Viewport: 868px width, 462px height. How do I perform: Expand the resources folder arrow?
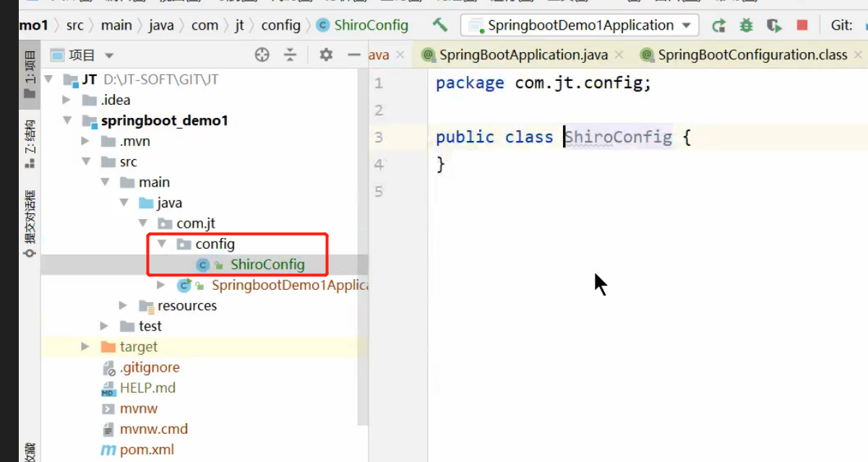[x=123, y=306]
